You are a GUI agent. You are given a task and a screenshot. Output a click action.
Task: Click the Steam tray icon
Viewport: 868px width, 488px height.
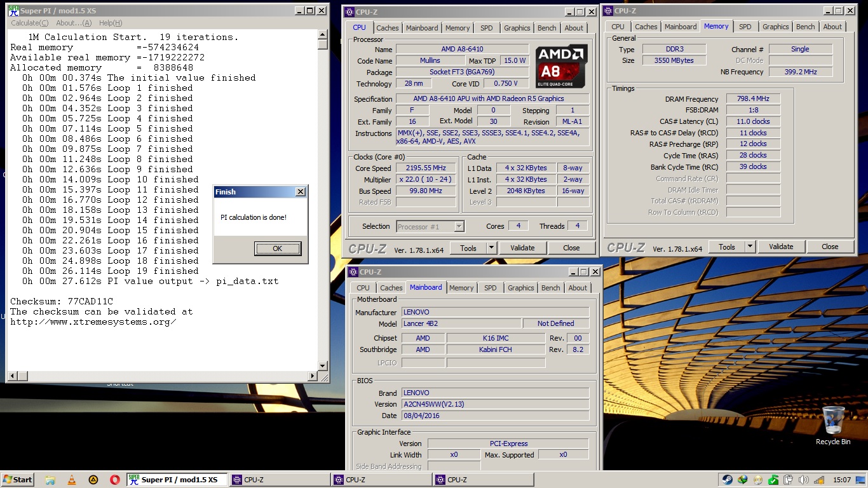click(727, 480)
